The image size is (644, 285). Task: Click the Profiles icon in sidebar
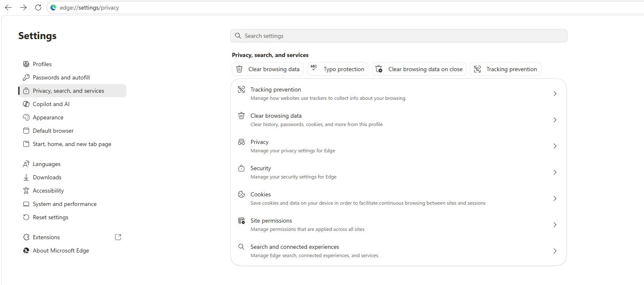coord(26,64)
